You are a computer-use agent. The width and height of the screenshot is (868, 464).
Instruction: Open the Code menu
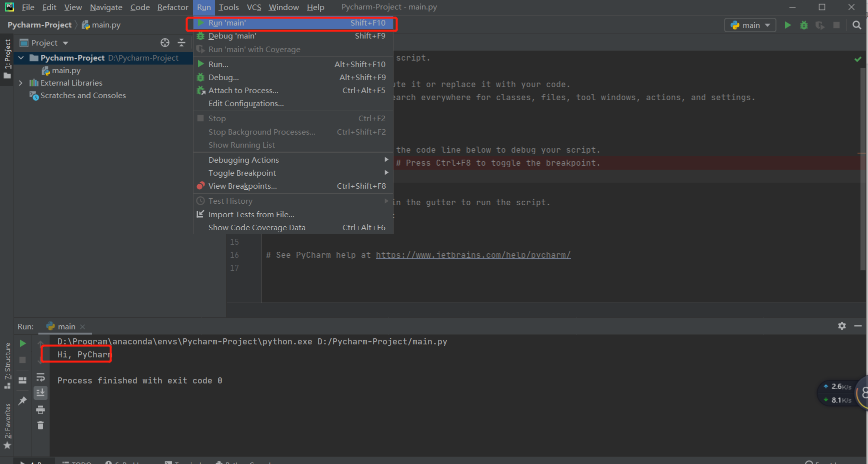click(140, 7)
